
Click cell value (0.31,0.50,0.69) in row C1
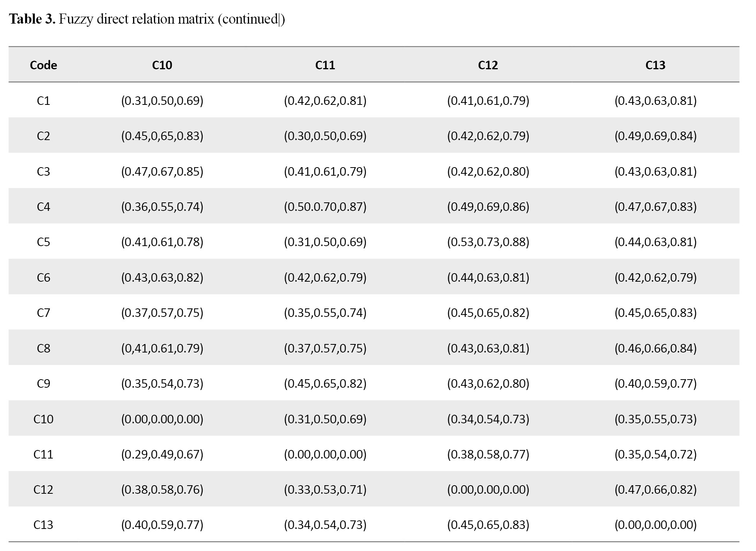pyautogui.click(x=162, y=101)
